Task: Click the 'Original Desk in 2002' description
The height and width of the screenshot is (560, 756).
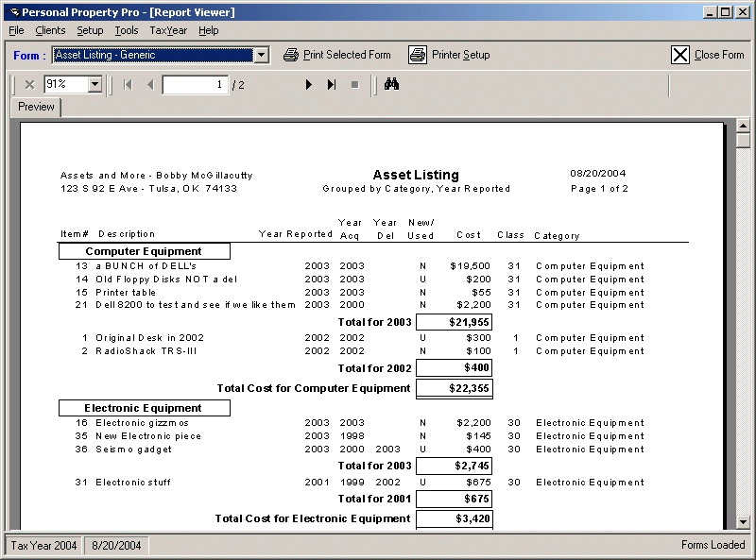Action: pyautogui.click(x=149, y=338)
